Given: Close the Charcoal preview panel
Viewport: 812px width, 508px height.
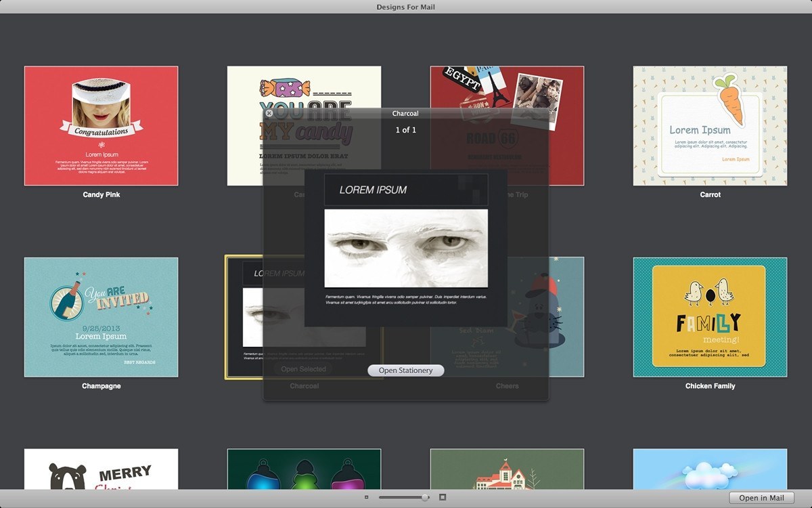Looking at the screenshot, I should click(269, 114).
